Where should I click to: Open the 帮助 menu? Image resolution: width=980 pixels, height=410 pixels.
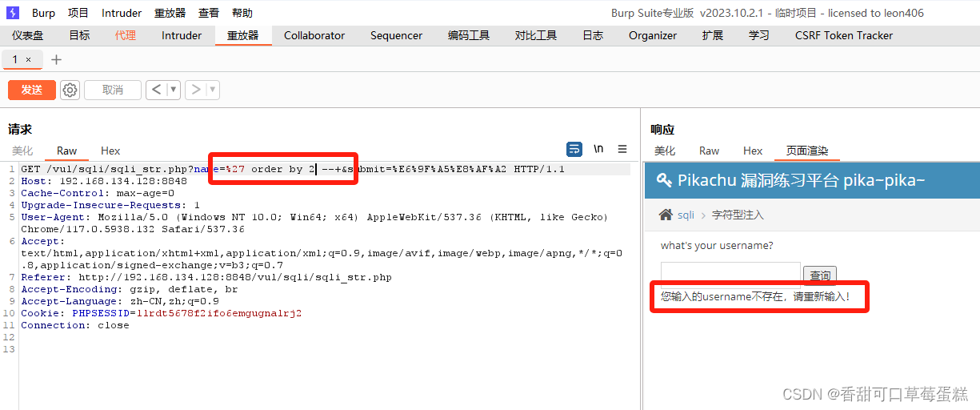[x=242, y=13]
